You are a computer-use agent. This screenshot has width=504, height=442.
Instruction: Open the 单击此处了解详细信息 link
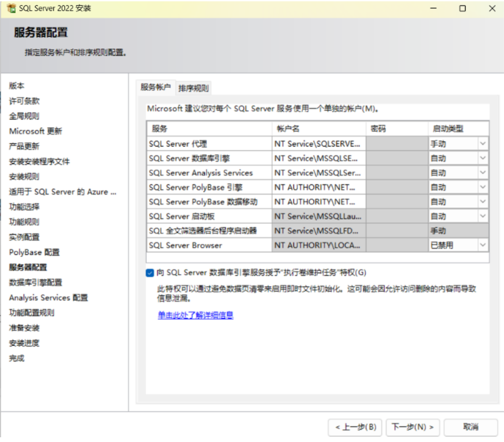tap(196, 315)
